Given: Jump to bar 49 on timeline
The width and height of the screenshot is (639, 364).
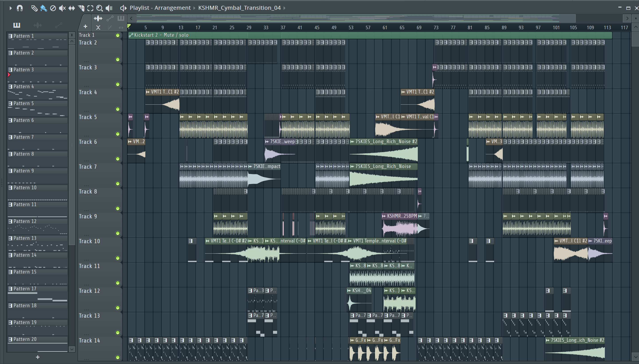Looking at the screenshot, I should point(334,28).
